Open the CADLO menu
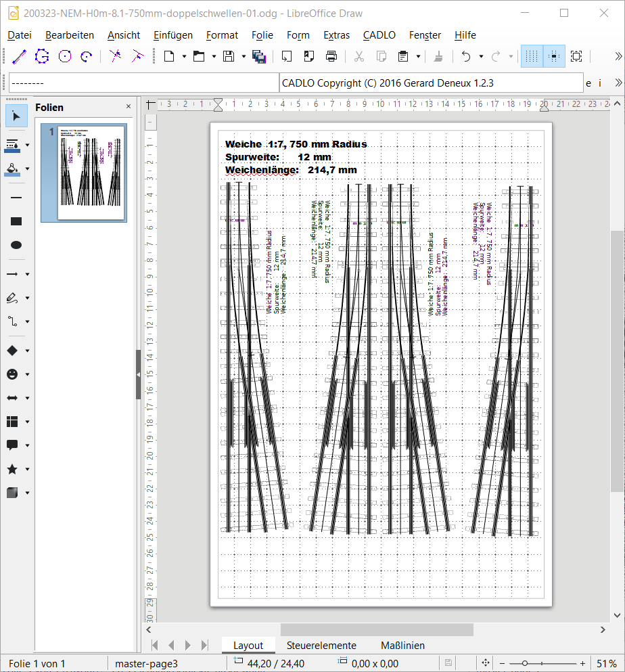 tap(379, 35)
